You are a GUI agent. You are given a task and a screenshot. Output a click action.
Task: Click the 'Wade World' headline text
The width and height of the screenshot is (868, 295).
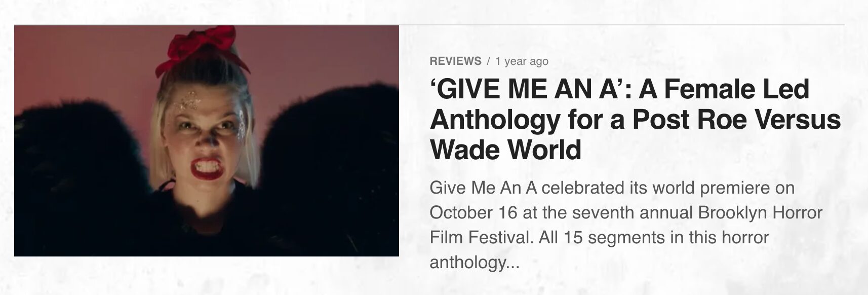[x=505, y=150]
